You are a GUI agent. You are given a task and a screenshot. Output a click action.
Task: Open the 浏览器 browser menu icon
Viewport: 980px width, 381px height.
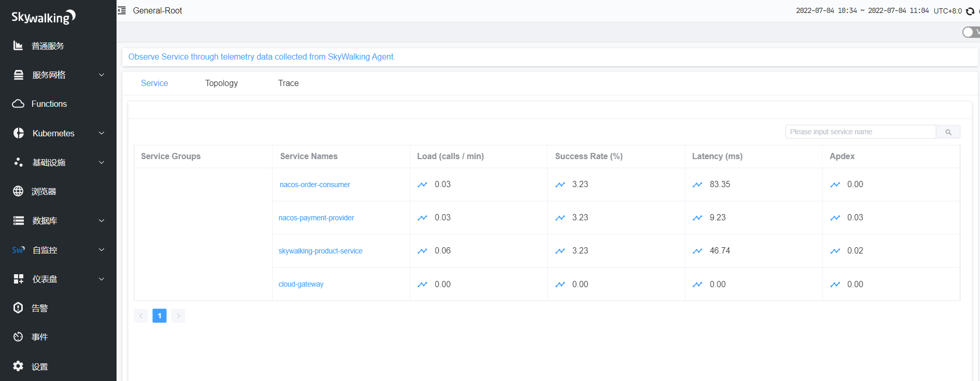(19, 191)
